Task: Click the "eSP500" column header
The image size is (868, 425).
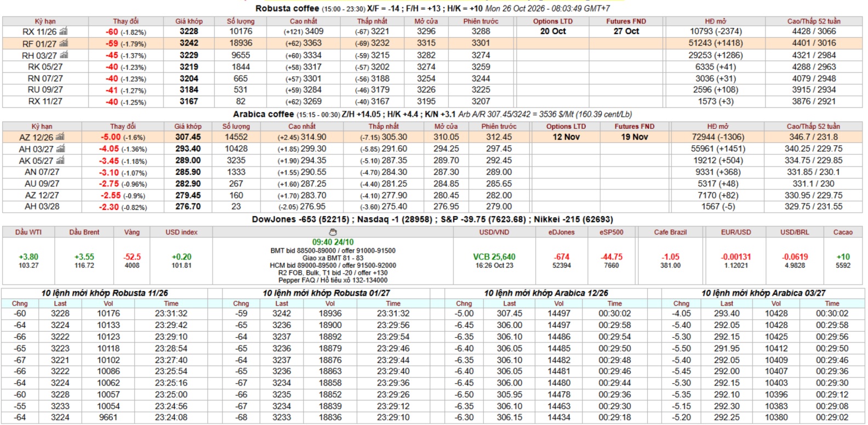Action: pyautogui.click(x=612, y=233)
